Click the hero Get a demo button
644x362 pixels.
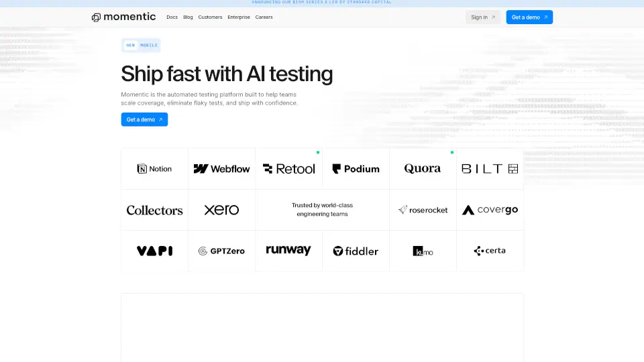pos(144,119)
